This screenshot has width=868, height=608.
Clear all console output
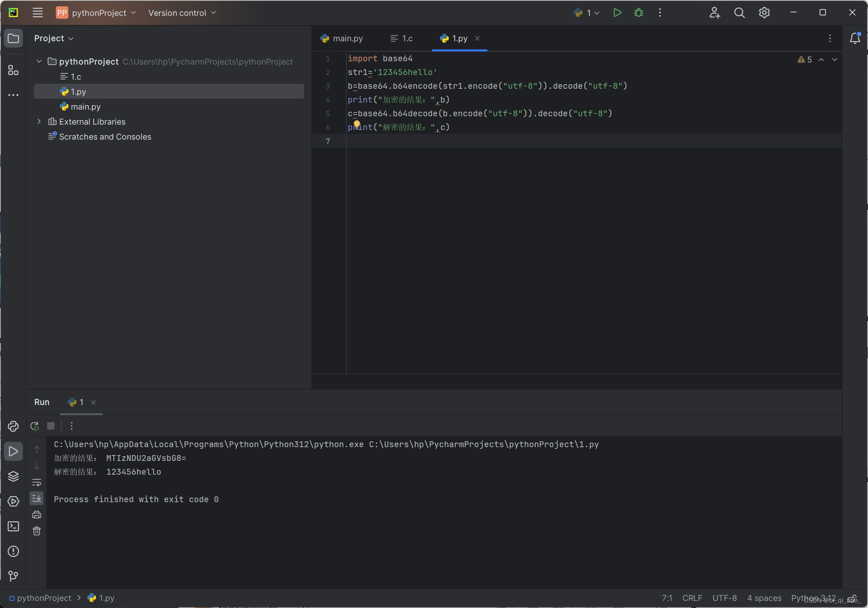[x=37, y=531]
